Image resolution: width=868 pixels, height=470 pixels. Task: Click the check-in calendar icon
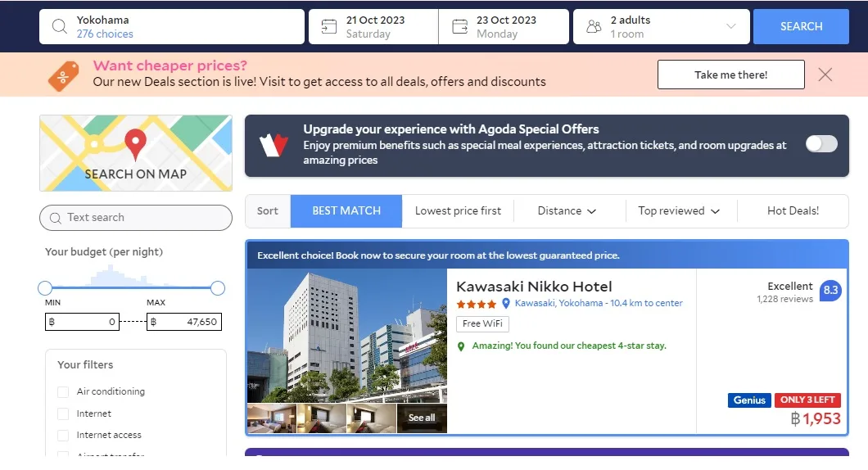coord(329,26)
